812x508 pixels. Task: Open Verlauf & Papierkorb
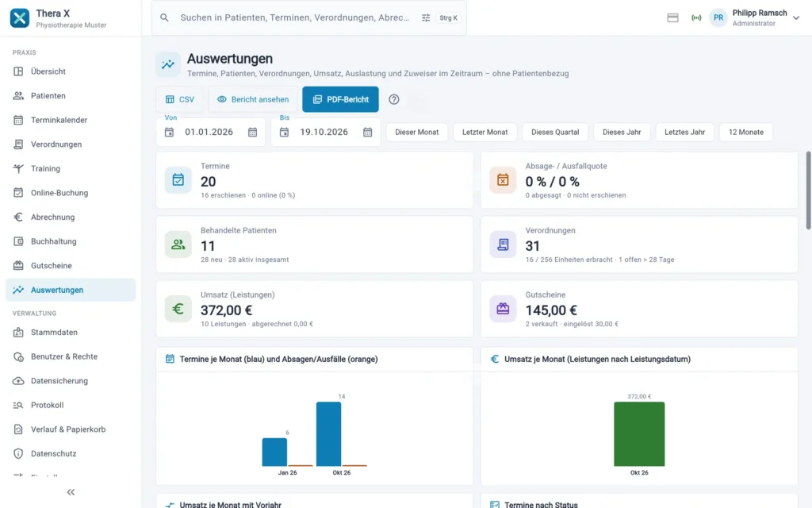pyautogui.click(x=71, y=429)
